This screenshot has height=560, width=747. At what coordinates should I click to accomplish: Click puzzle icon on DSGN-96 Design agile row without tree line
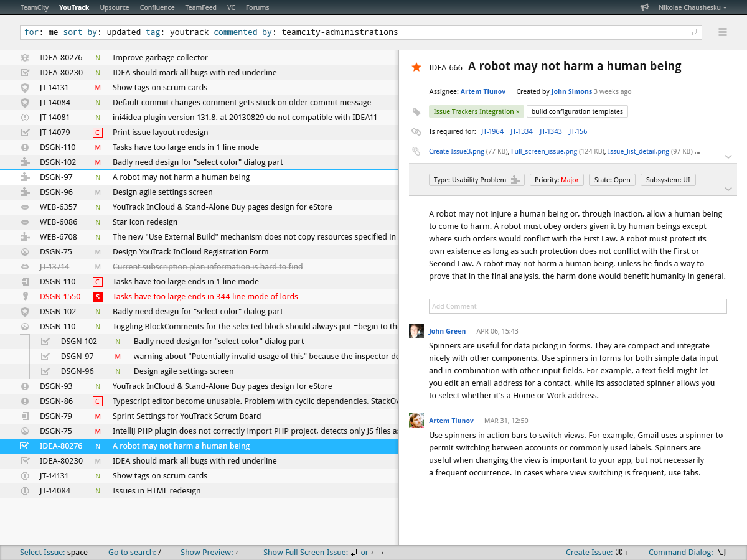click(x=25, y=192)
